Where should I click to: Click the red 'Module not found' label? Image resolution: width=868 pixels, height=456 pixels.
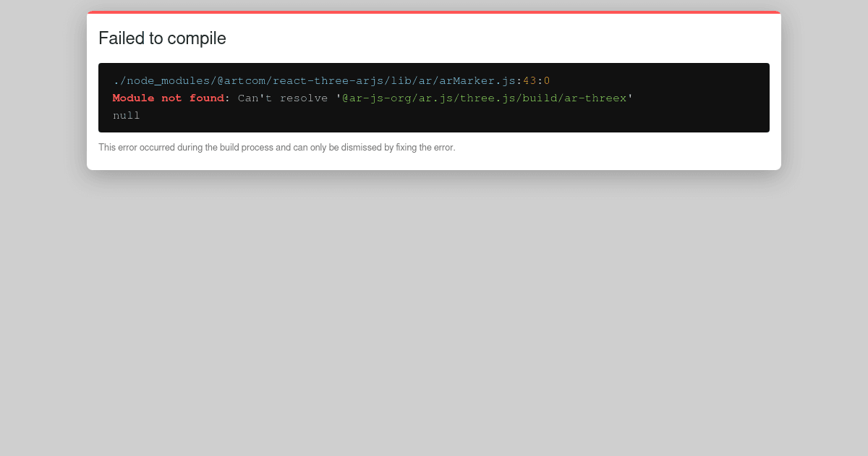(168, 98)
